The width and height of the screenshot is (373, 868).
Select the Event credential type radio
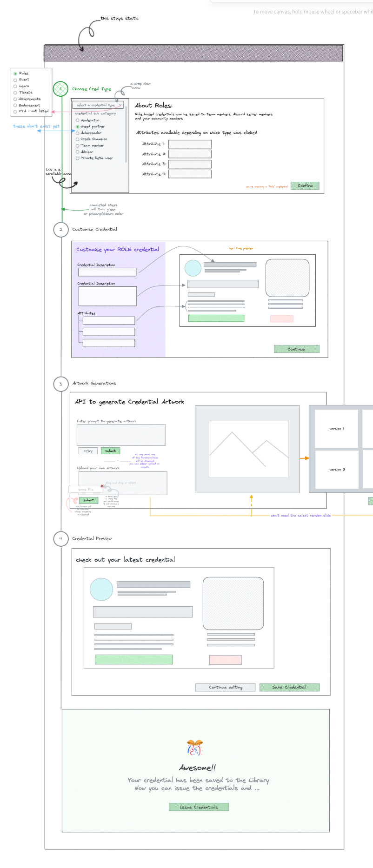tap(15, 80)
